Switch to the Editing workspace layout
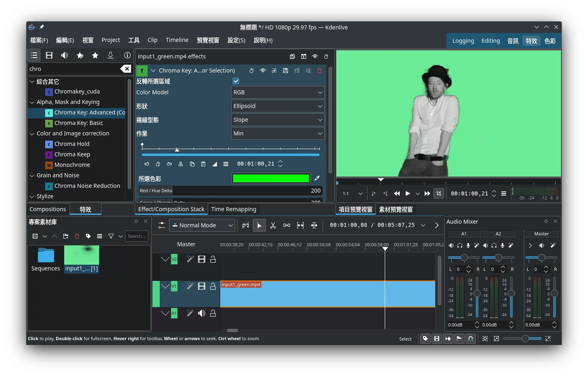The width and height of the screenshot is (588, 376). coord(490,41)
